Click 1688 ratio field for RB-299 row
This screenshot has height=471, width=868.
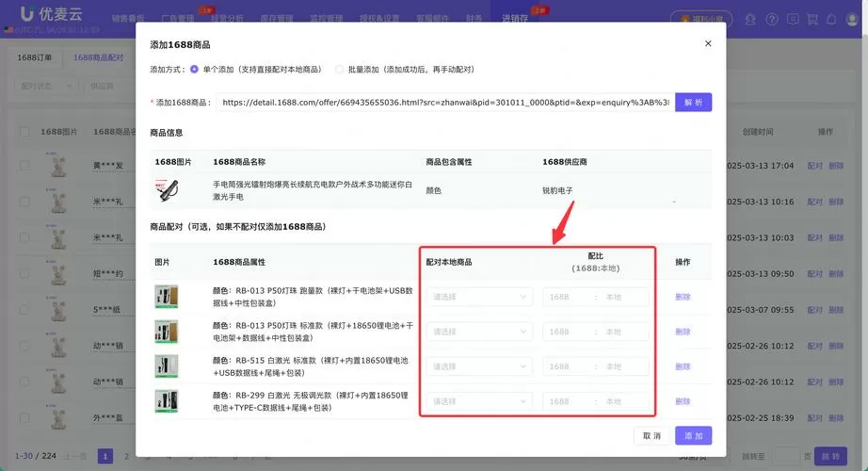pyautogui.click(x=568, y=401)
